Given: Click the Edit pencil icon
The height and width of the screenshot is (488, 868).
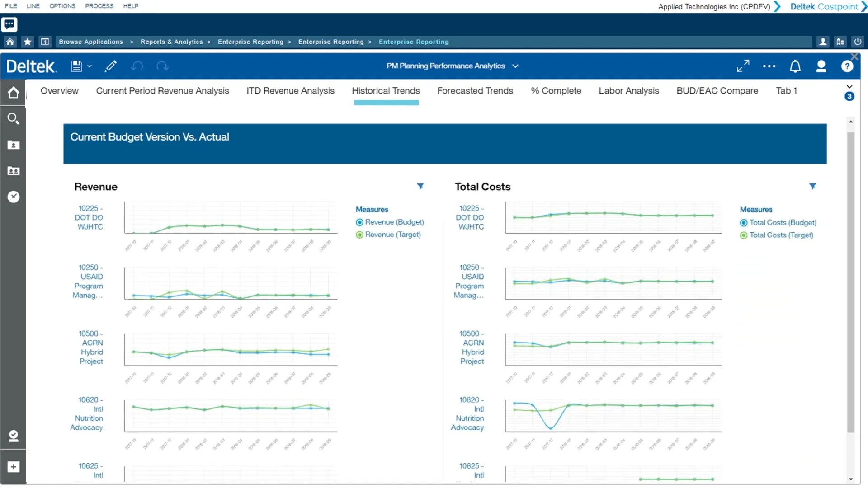Looking at the screenshot, I should click(x=111, y=66).
